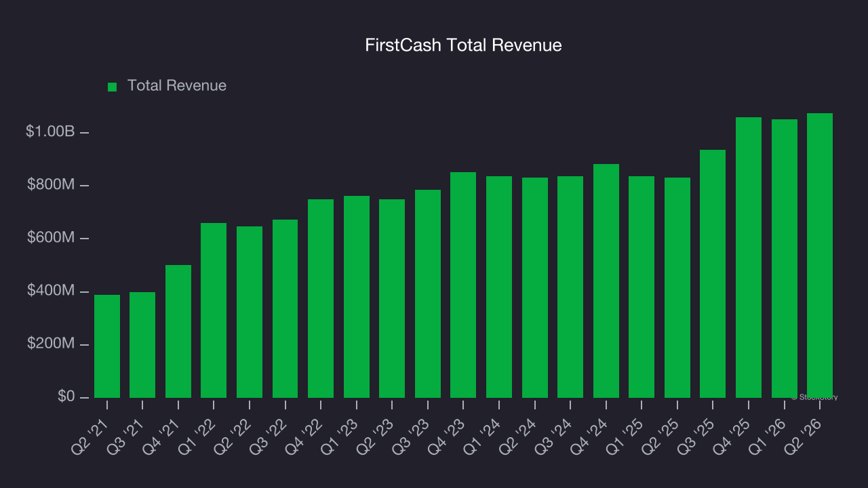
Task: Select the revenue bar for Q4 '25
Action: (749, 258)
